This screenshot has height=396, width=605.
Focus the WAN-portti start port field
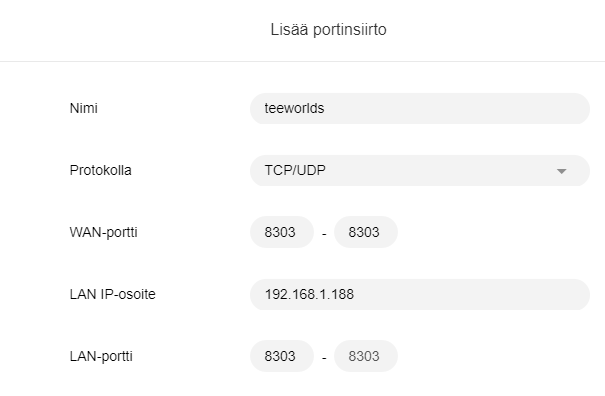[282, 232]
